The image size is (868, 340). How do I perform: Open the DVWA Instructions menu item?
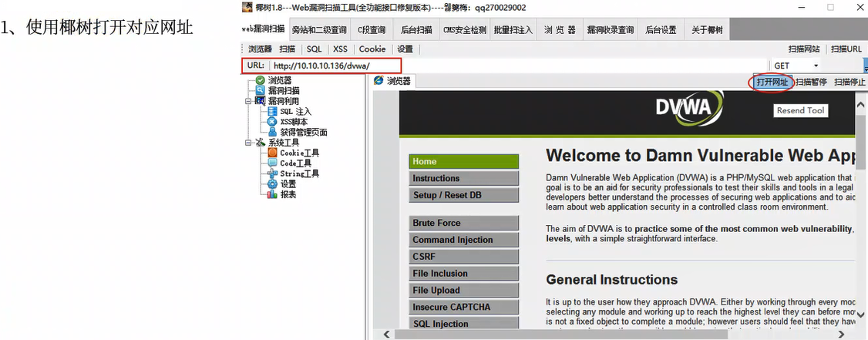click(x=464, y=178)
